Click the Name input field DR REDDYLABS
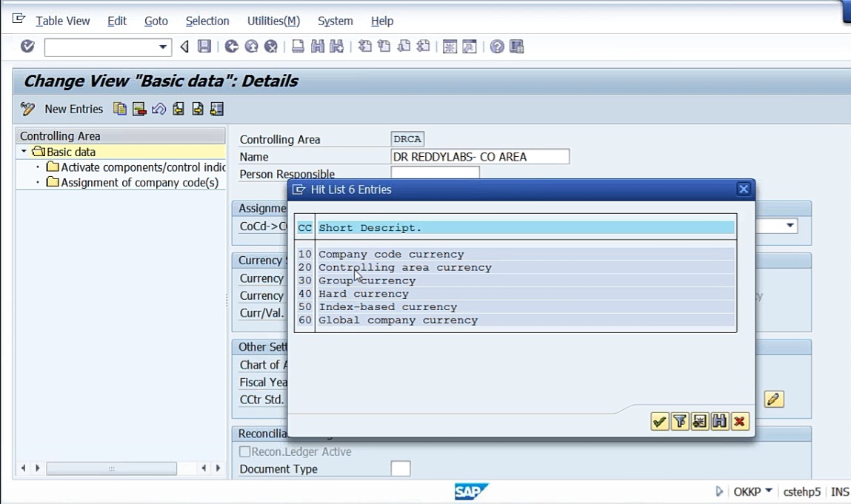This screenshot has height=504, width=851. point(480,157)
